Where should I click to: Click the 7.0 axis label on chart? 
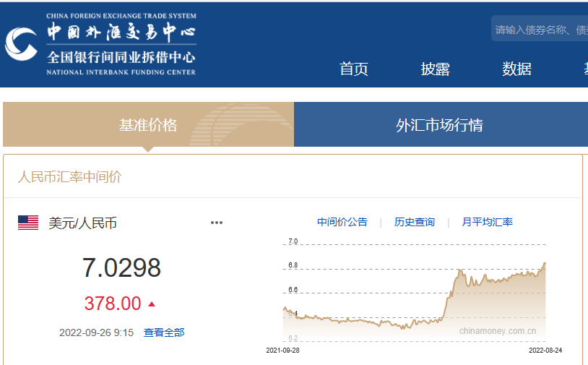pyautogui.click(x=293, y=241)
